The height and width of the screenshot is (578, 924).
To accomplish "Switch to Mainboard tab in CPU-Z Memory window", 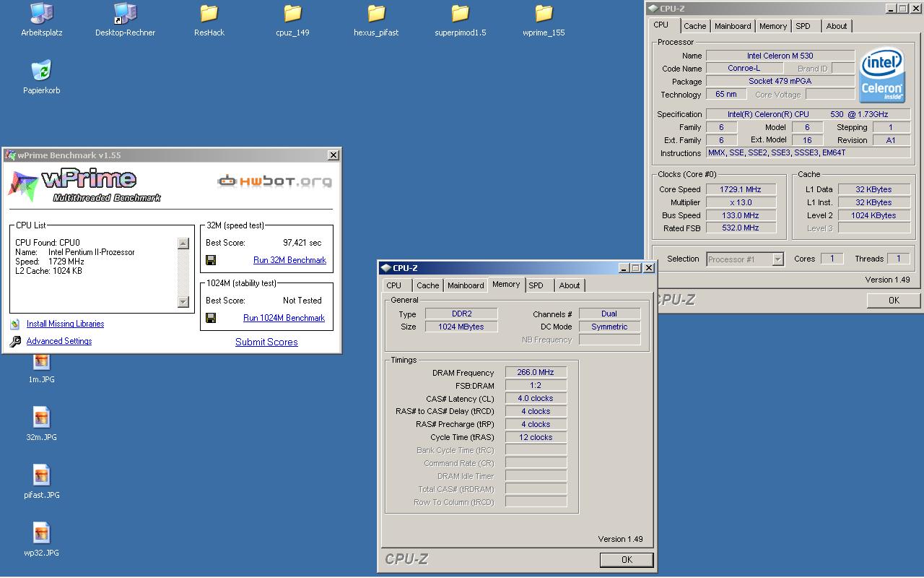I will coord(466,285).
